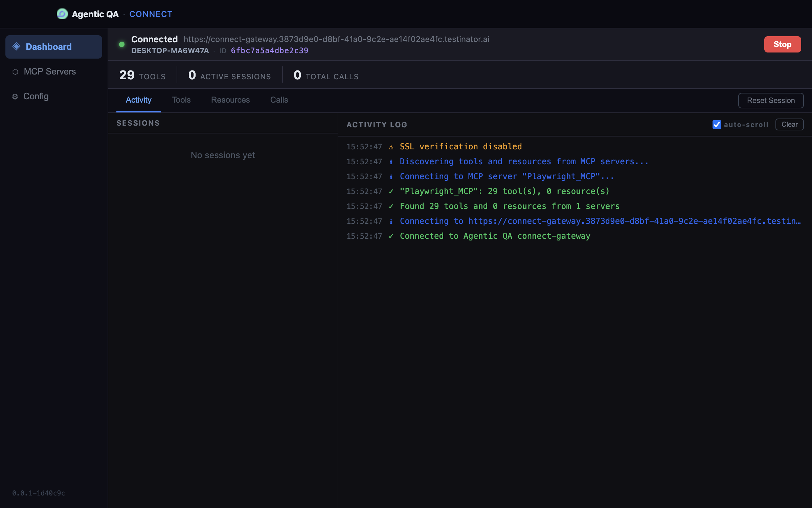Click the SSL verification disabled log entry
812x508 pixels.
pyautogui.click(x=575, y=147)
